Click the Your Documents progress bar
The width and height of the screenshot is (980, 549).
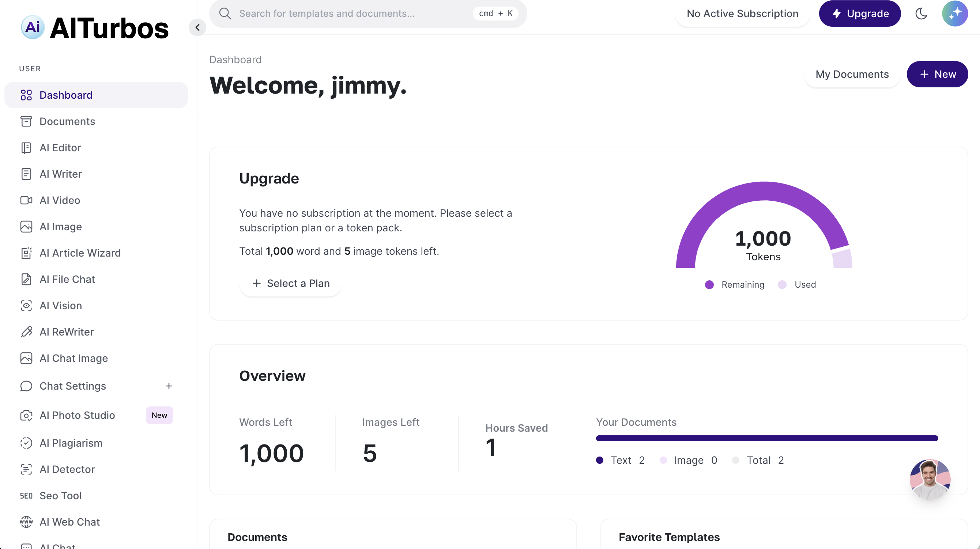click(x=766, y=438)
